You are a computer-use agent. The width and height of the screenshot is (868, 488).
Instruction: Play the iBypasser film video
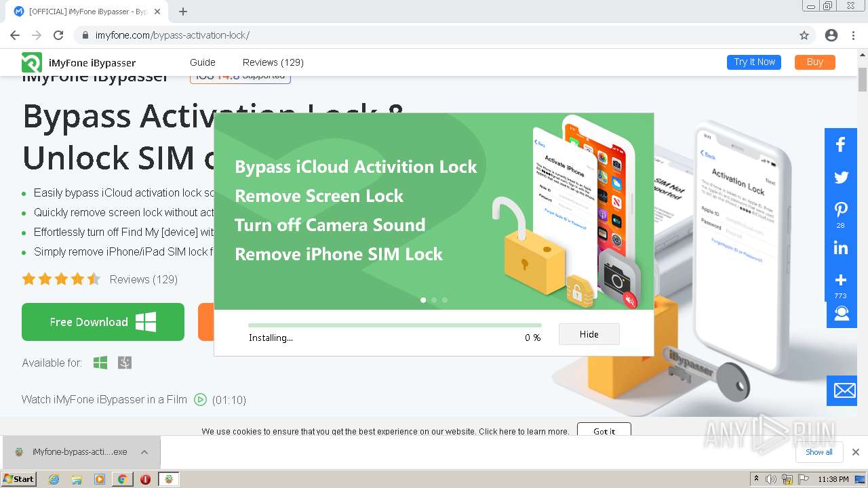(200, 400)
